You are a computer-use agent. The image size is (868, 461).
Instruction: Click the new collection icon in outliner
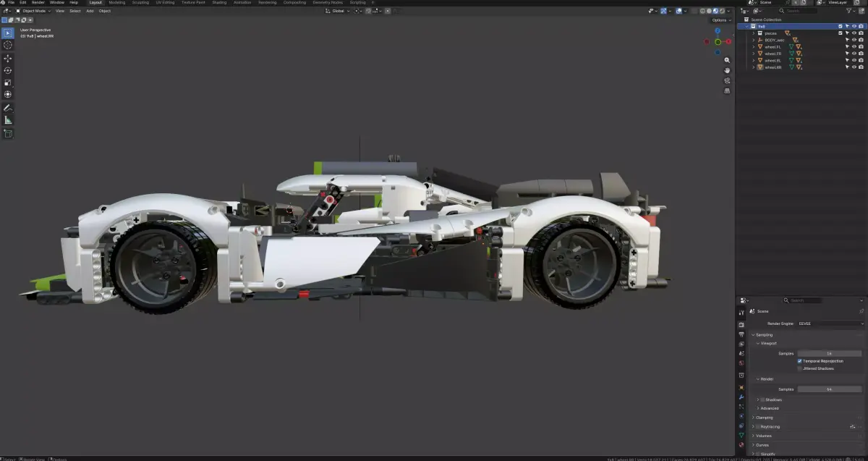(862, 11)
